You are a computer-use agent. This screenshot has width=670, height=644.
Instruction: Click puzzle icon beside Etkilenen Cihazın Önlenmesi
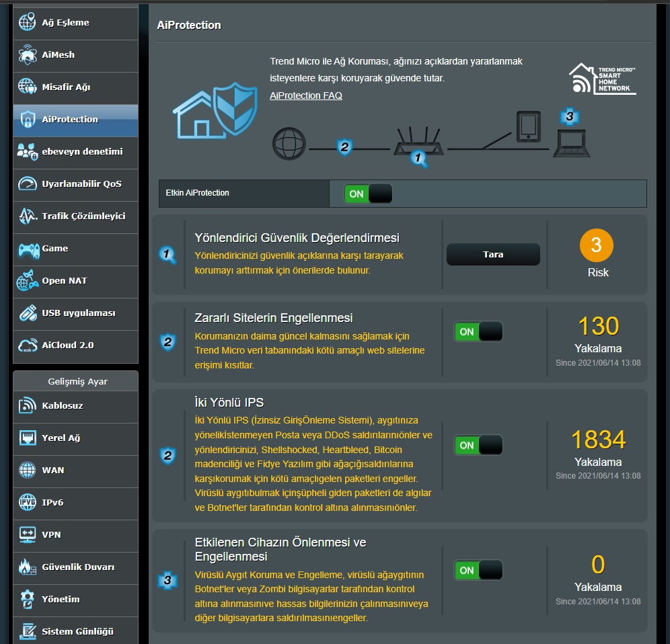[x=167, y=580]
